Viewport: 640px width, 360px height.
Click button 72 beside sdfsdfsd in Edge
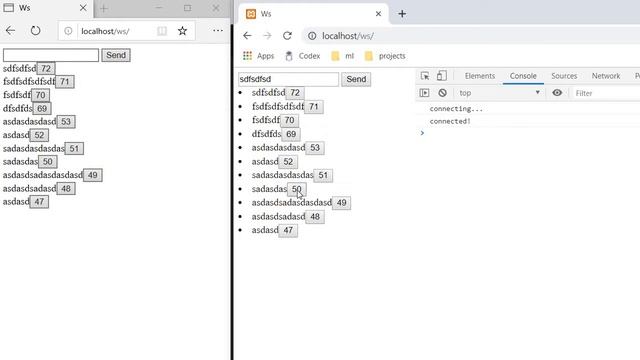46,69
